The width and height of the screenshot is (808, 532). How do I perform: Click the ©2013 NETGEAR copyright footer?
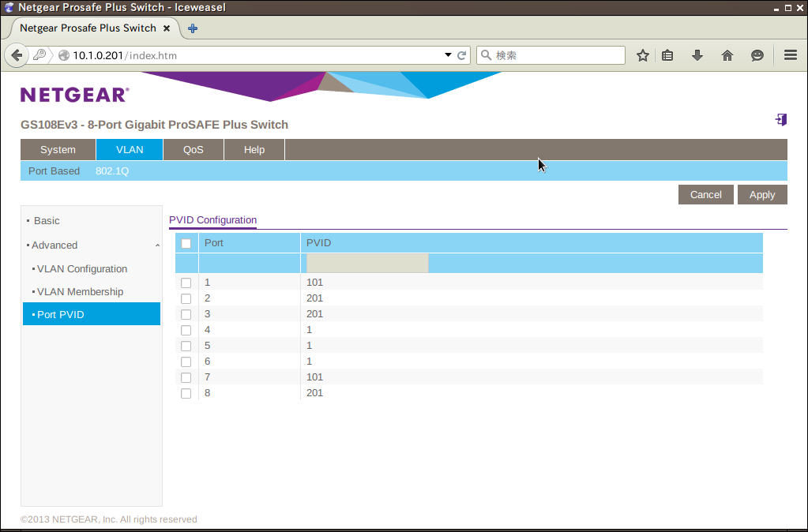click(109, 519)
